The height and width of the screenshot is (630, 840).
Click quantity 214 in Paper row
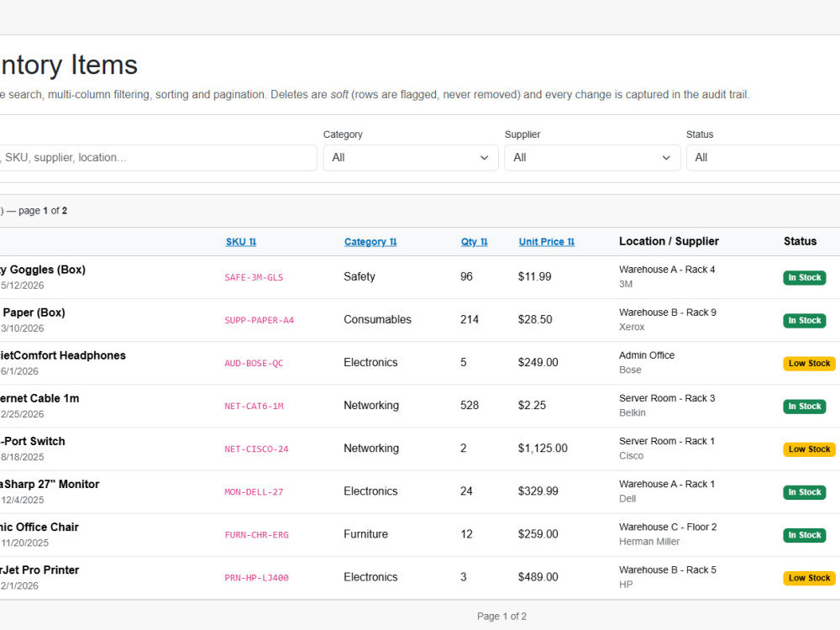tap(470, 320)
